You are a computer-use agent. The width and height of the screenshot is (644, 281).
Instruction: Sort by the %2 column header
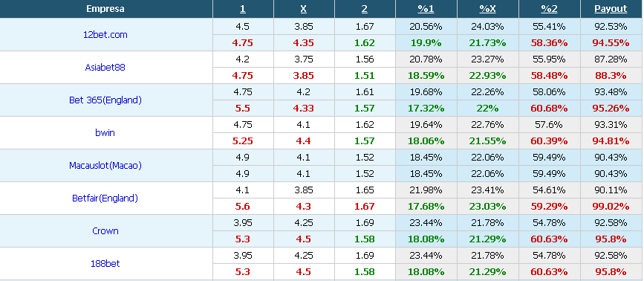[x=549, y=9]
